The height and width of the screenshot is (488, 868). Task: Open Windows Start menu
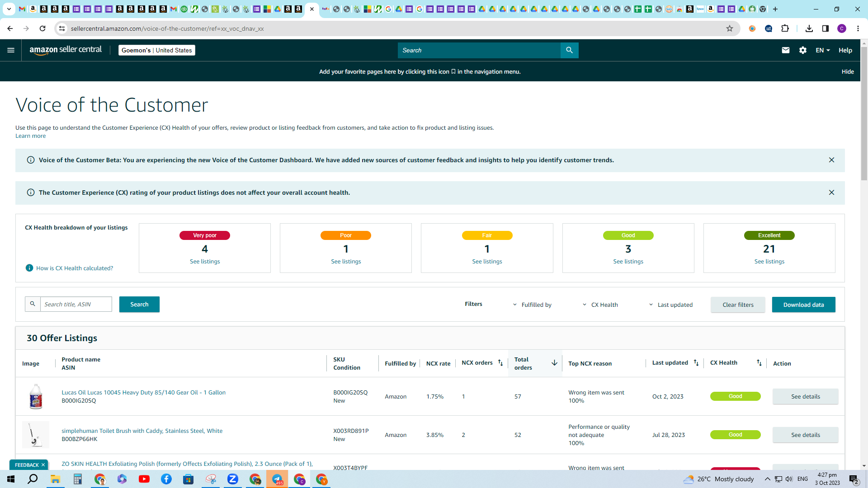[11, 479]
